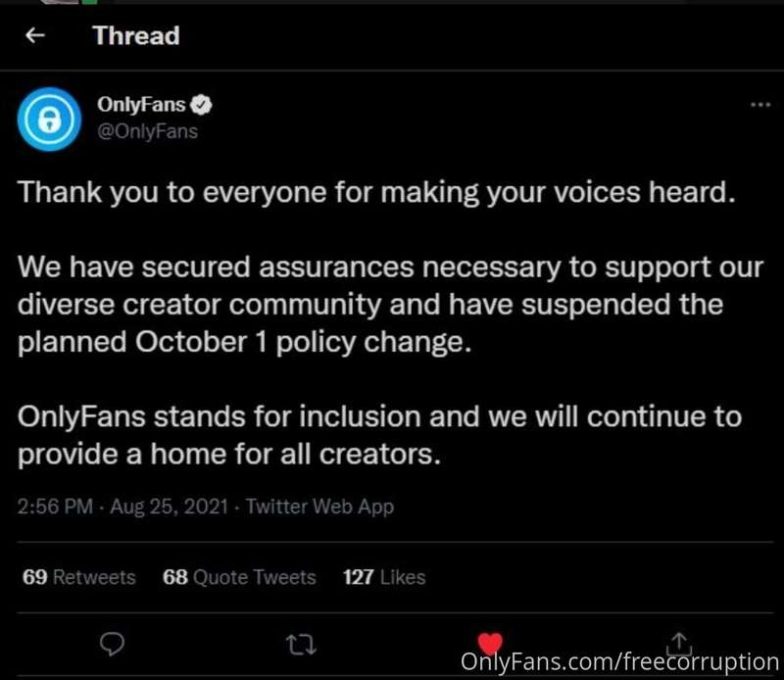This screenshot has height=680, width=784.
Task: Click the Thread header title
Action: [x=136, y=35]
